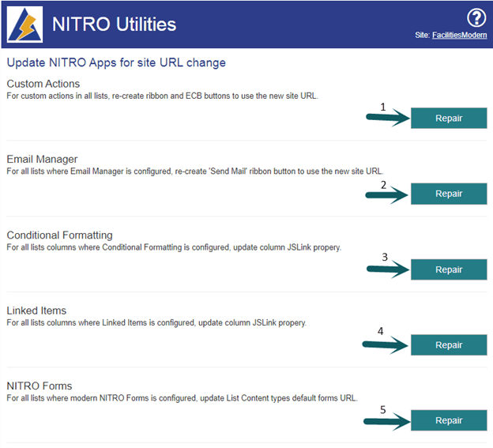Click the NITRO lightning logo icon
Image resolution: width=493 pixels, height=448 pixels.
24,24
